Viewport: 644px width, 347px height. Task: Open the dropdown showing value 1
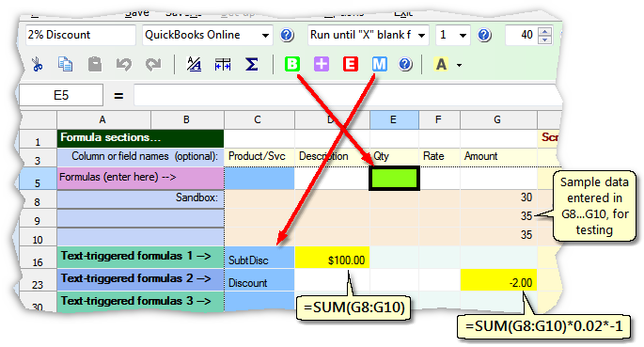tap(463, 36)
